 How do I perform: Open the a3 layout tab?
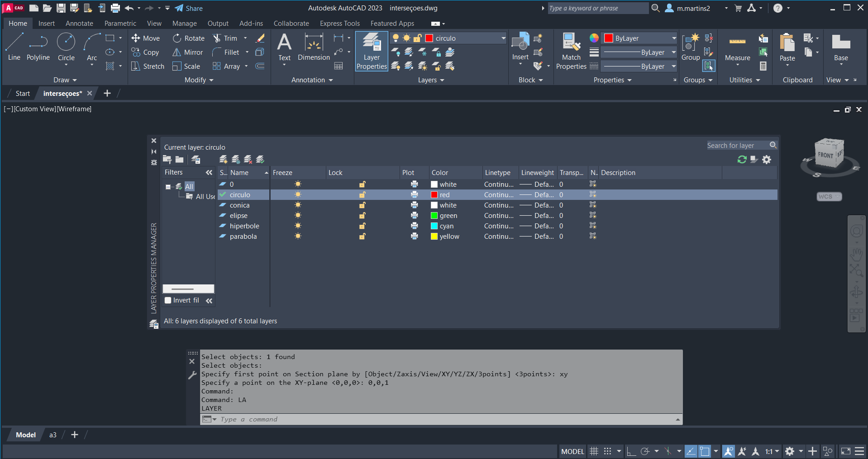53,435
